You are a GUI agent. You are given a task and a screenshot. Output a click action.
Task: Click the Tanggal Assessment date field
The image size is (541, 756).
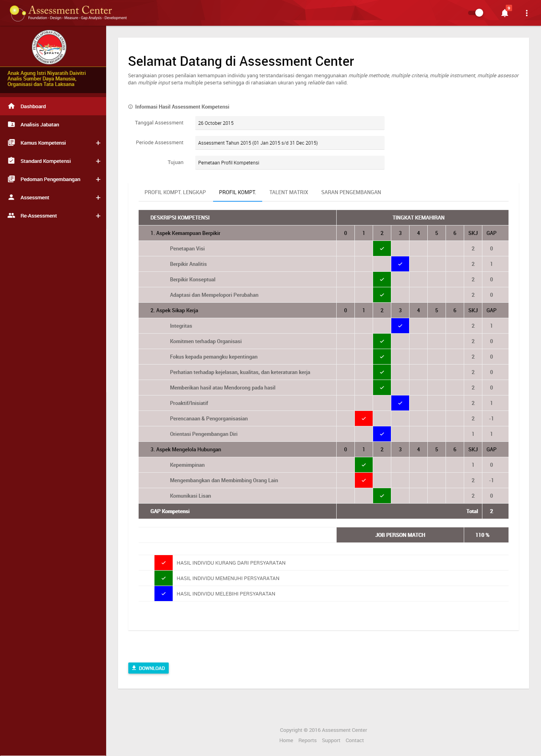290,123
